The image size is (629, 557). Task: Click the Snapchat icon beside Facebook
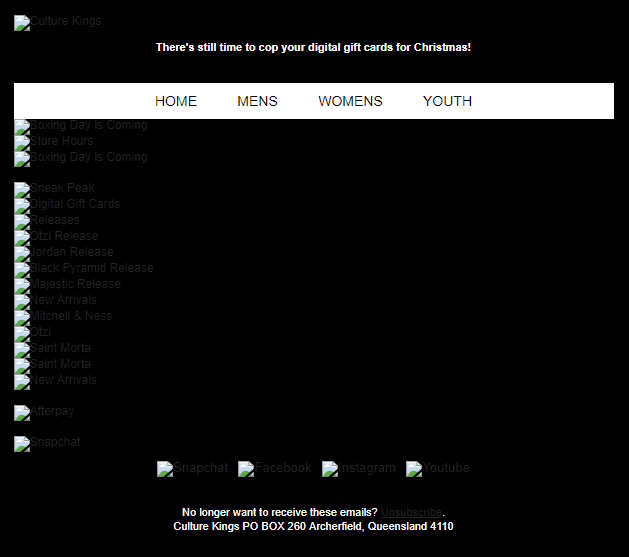[x=192, y=468]
